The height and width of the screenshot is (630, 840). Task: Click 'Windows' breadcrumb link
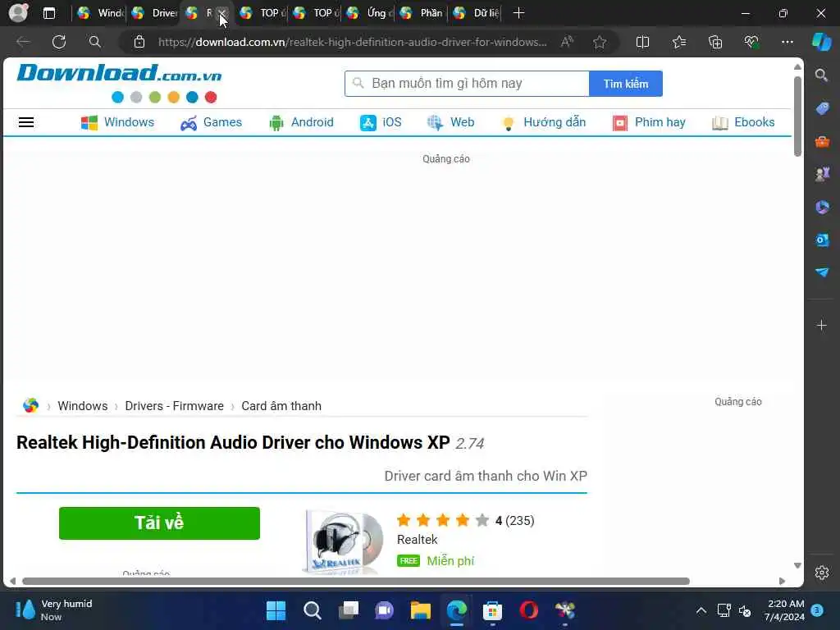[x=83, y=406]
